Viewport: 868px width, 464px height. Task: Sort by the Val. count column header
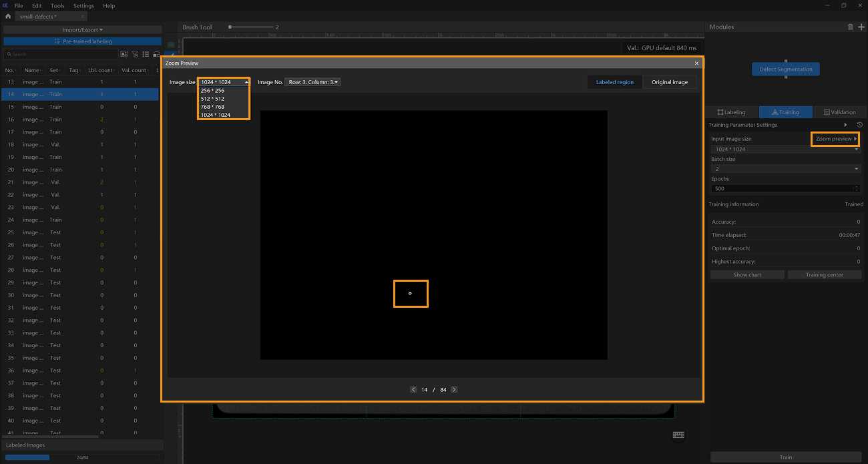136,70
